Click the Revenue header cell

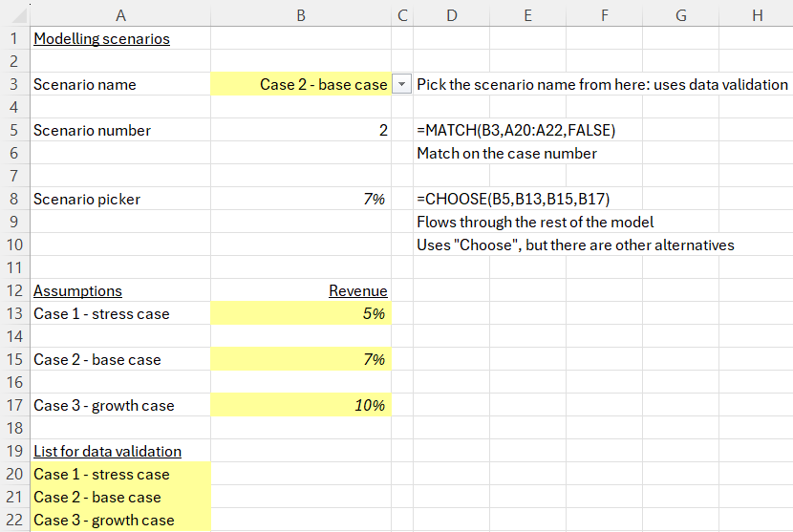[x=357, y=291]
